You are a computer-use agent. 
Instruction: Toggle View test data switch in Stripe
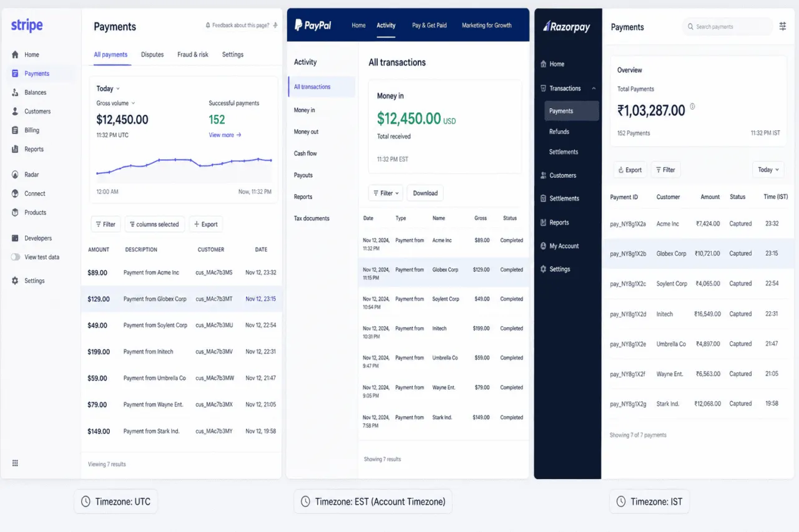(x=15, y=257)
